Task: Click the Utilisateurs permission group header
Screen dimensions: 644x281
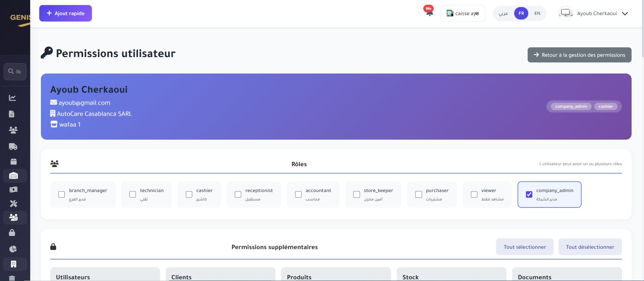Action: (105, 274)
